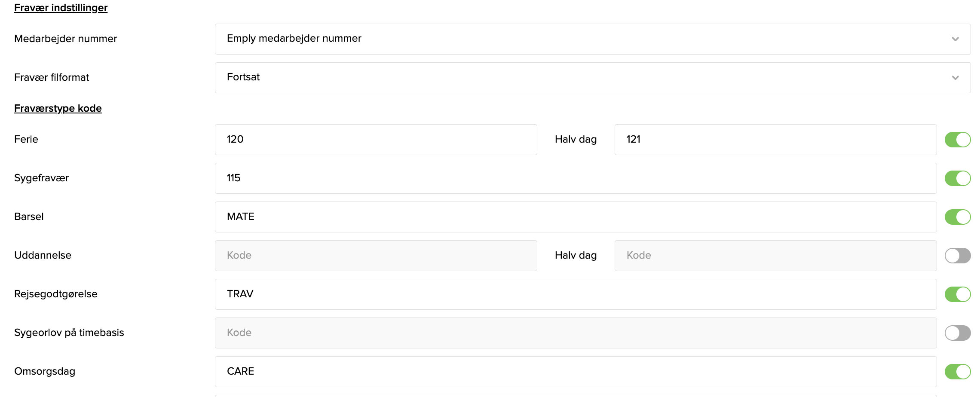Select the Rejsegodtgørelse field with TRAV

pyautogui.click(x=576, y=294)
